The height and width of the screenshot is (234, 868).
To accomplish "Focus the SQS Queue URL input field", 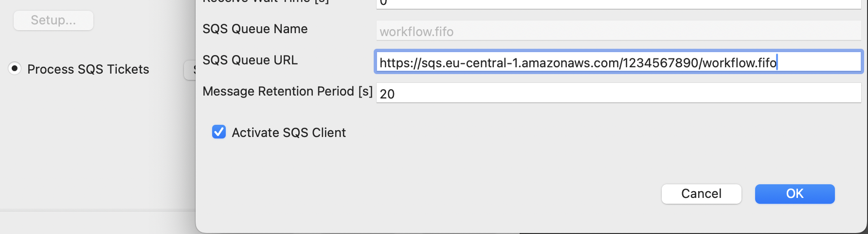I will point(618,62).
